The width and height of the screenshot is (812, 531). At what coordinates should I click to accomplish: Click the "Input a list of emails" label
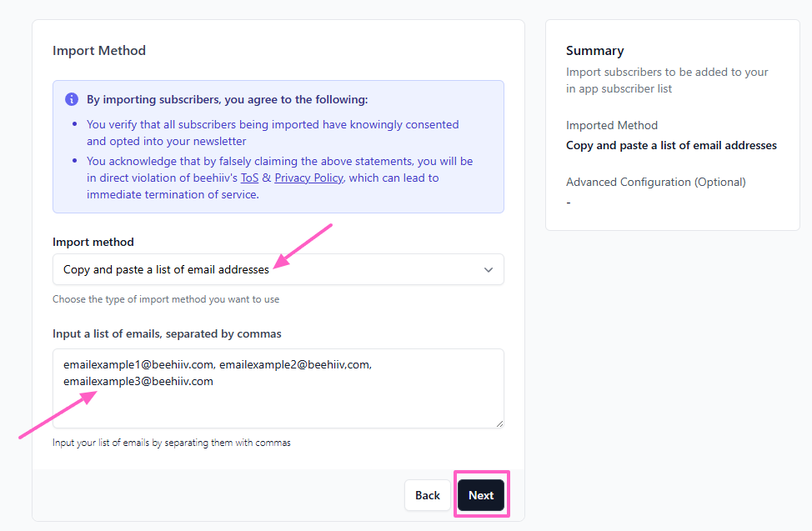pyautogui.click(x=167, y=333)
